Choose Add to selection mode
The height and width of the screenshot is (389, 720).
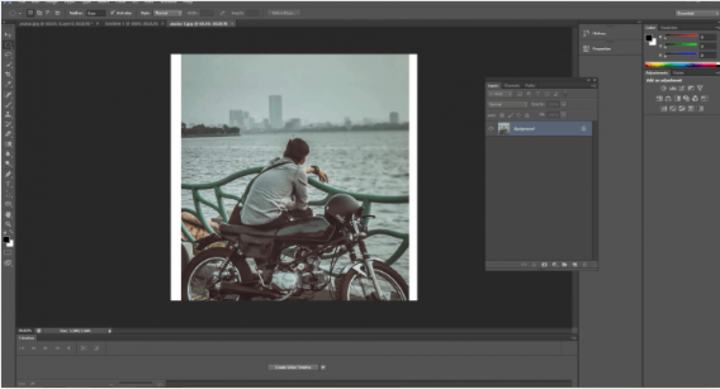39,13
